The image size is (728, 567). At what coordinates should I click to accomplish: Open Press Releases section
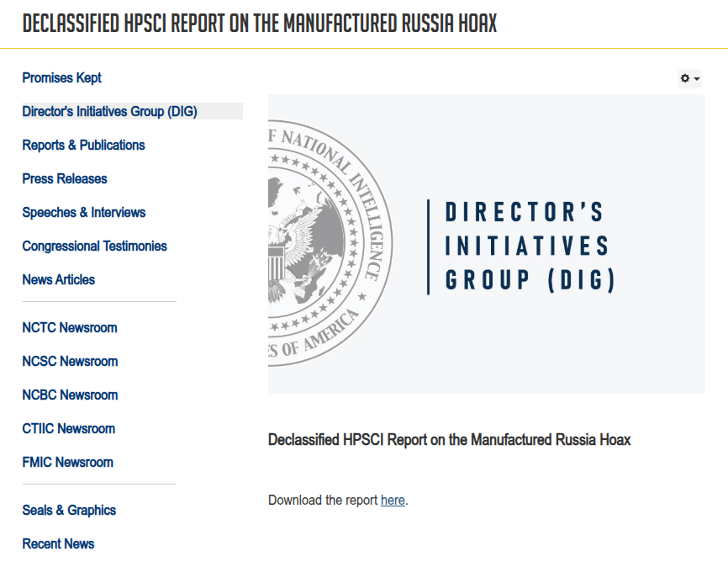tap(65, 178)
